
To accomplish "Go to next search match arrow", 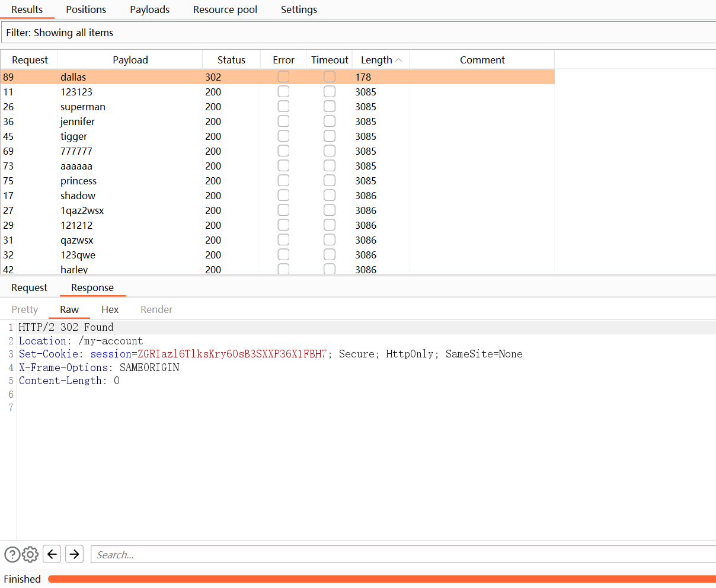I will click(74, 554).
